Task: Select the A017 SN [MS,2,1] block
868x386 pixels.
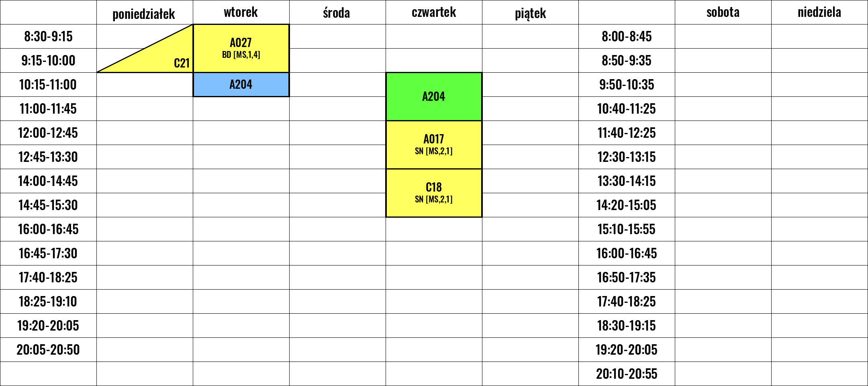Action: (x=434, y=145)
